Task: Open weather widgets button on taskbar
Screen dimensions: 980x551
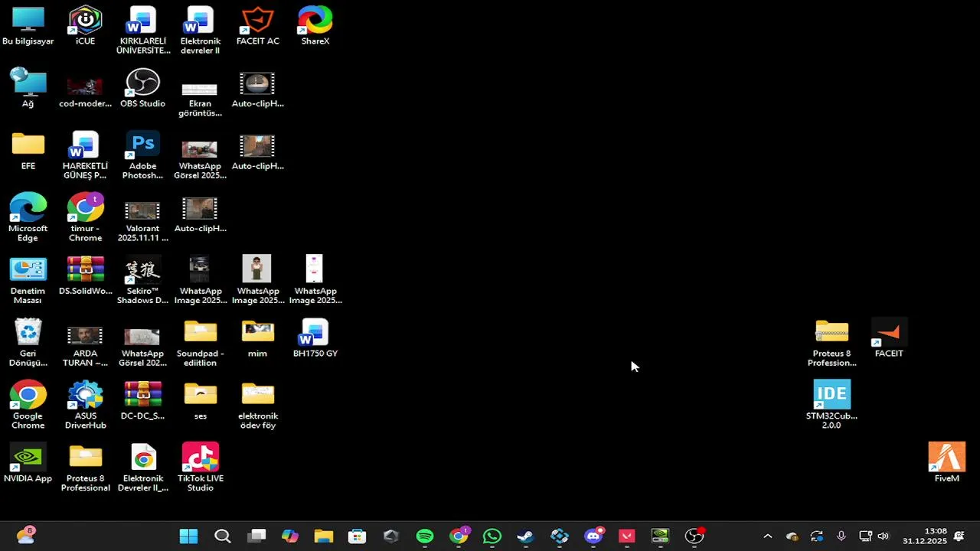Action: [25, 536]
